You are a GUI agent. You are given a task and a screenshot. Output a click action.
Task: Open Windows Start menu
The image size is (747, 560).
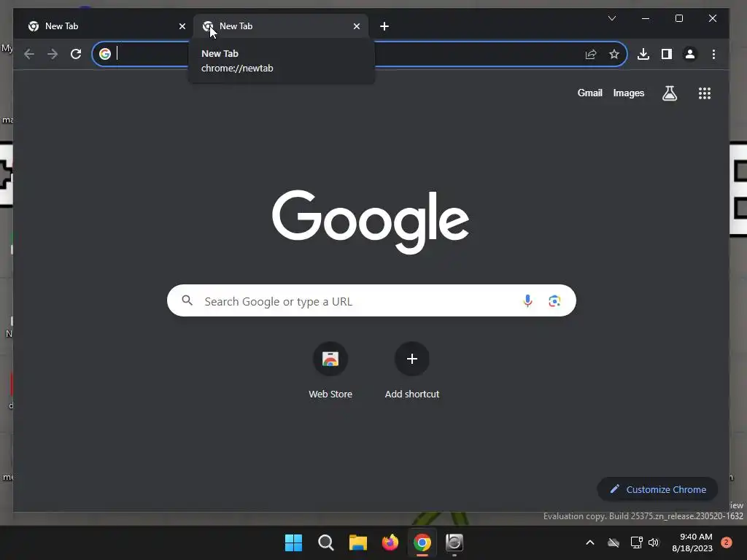coord(293,542)
